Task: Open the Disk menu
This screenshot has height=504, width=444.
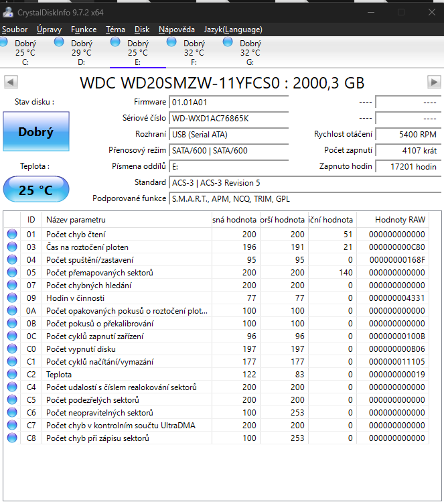Action: click(142, 29)
